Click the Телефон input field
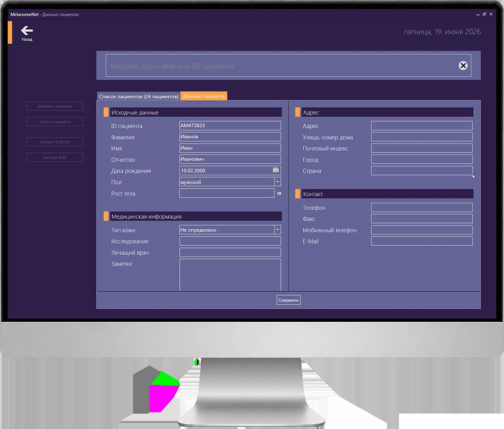Viewport: 504px width, 429px height. coord(422,208)
